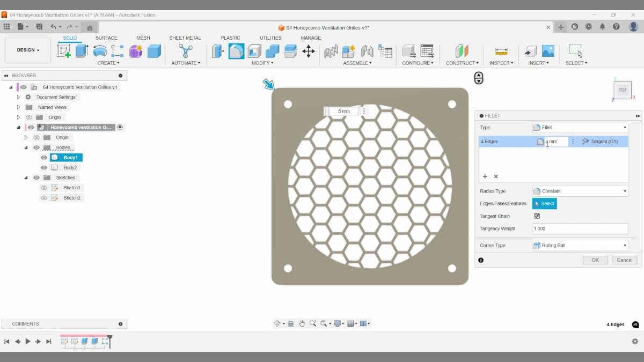The width and height of the screenshot is (644, 362).
Task: Click the Tangency Weight input field
Action: (x=580, y=228)
